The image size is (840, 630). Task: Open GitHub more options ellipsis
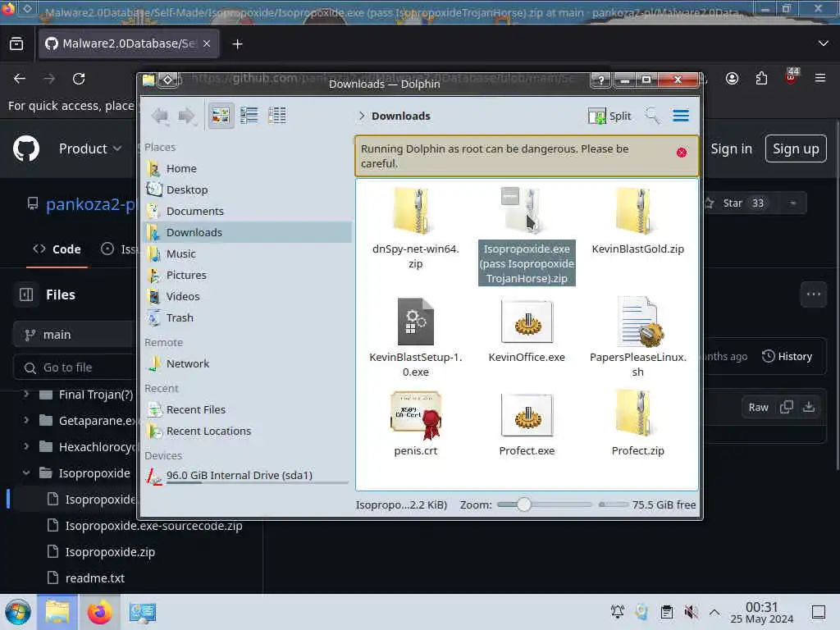pyautogui.click(x=813, y=294)
